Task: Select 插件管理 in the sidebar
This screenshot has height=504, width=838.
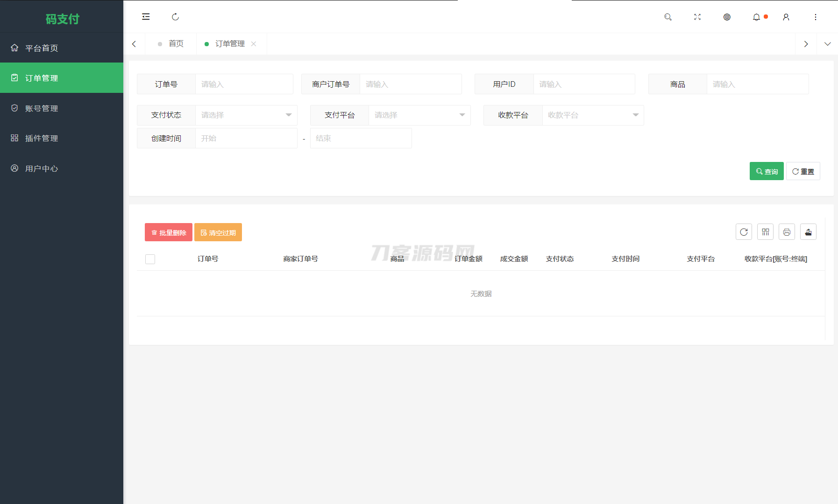Action: pyautogui.click(x=42, y=138)
